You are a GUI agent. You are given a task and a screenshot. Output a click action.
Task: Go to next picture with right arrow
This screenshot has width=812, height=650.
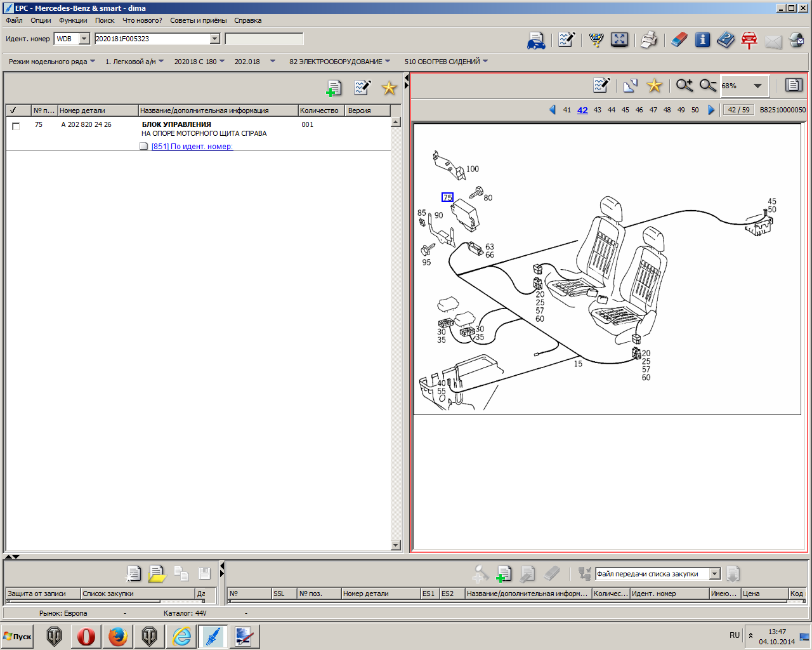coord(711,110)
